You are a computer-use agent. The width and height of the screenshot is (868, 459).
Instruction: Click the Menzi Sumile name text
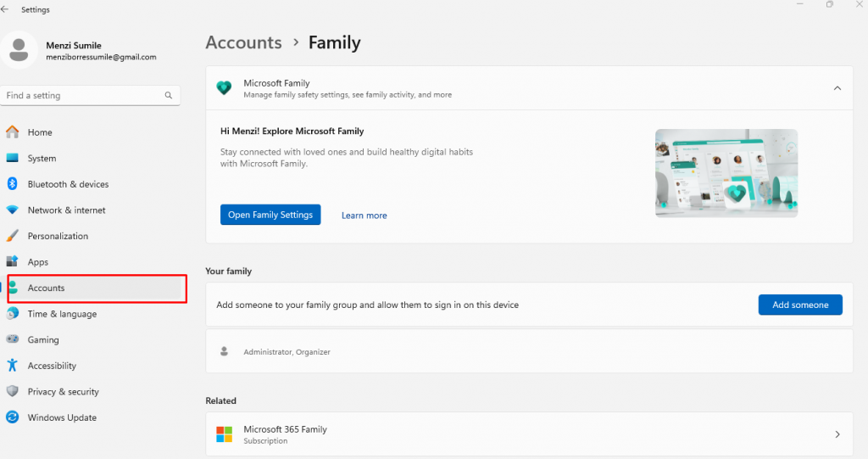74,46
